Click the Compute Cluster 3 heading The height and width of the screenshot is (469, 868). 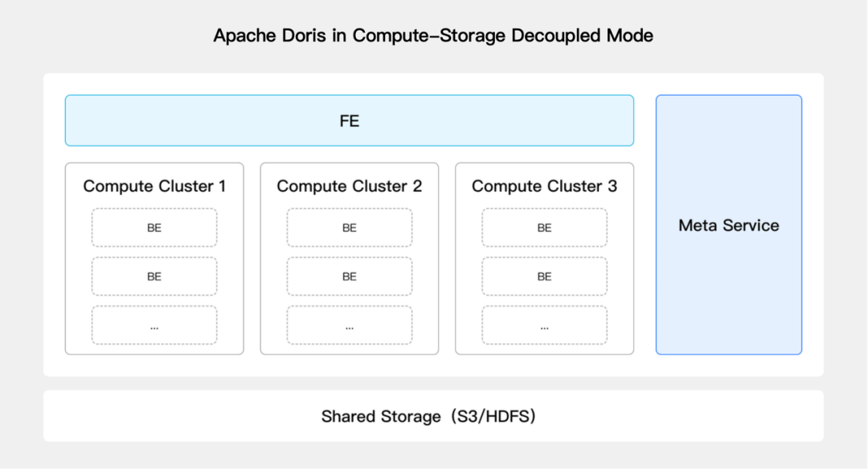[x=544, y=186]
